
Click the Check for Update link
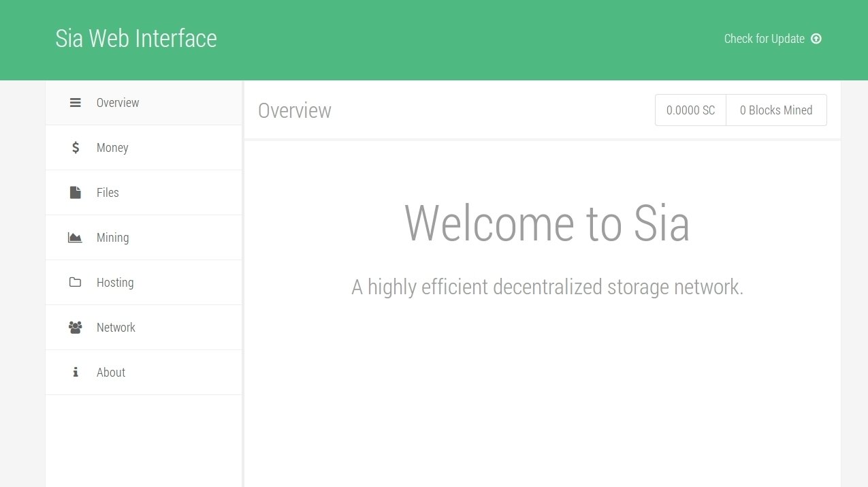[773, 39]
